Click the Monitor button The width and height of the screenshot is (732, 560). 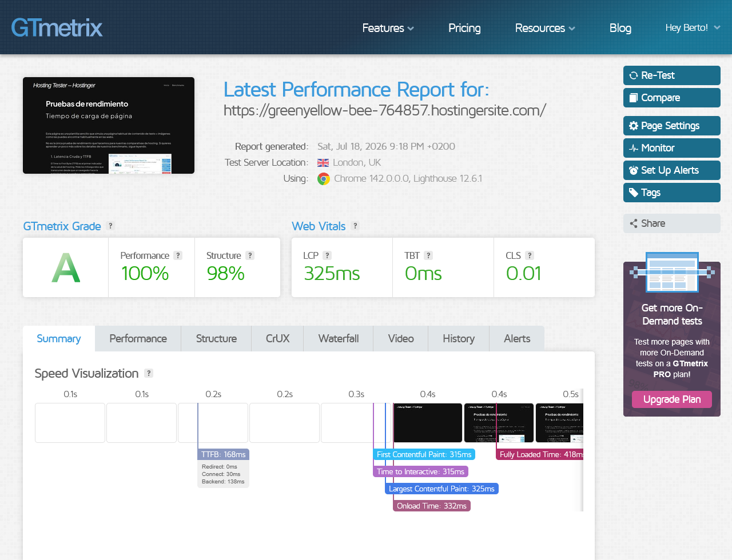click(x=672, y=148)
